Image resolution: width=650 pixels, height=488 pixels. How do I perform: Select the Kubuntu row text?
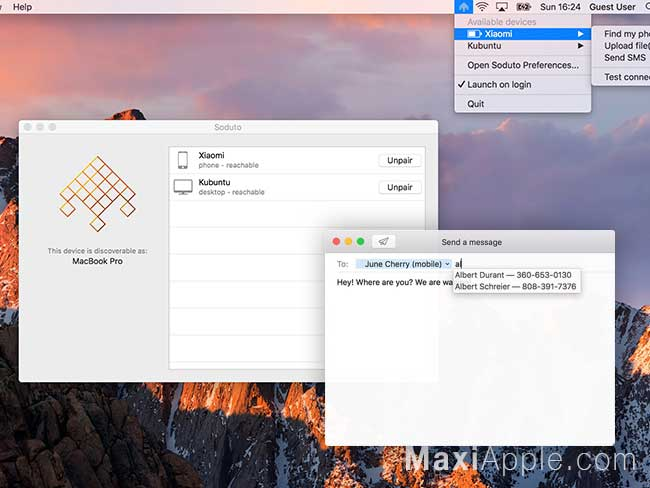pos(214,182)
